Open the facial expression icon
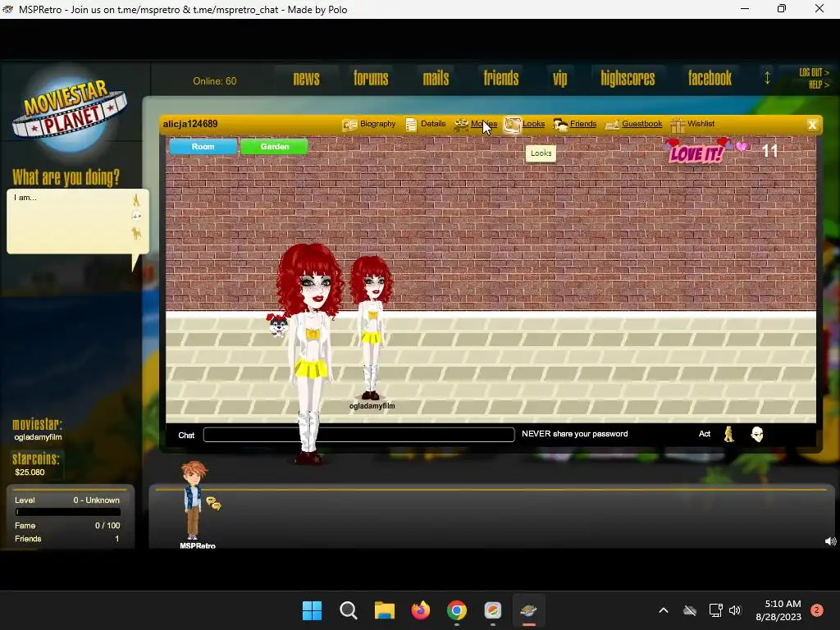 pos(757,434)
